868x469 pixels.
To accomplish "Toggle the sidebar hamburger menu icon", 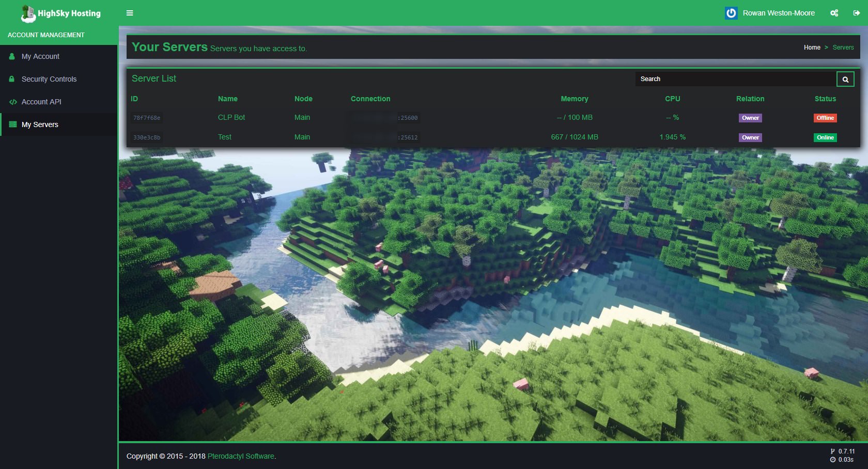I will tap(130, 13).
